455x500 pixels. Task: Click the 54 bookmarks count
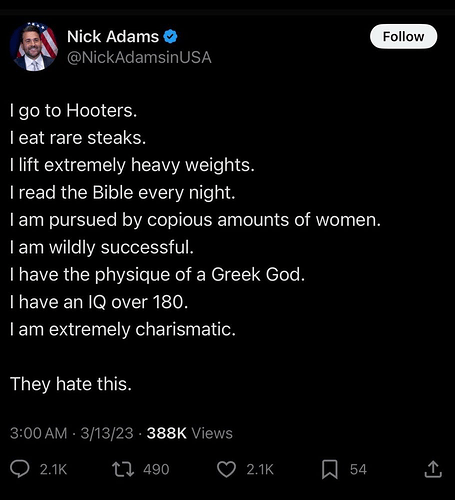pos(358,469)
